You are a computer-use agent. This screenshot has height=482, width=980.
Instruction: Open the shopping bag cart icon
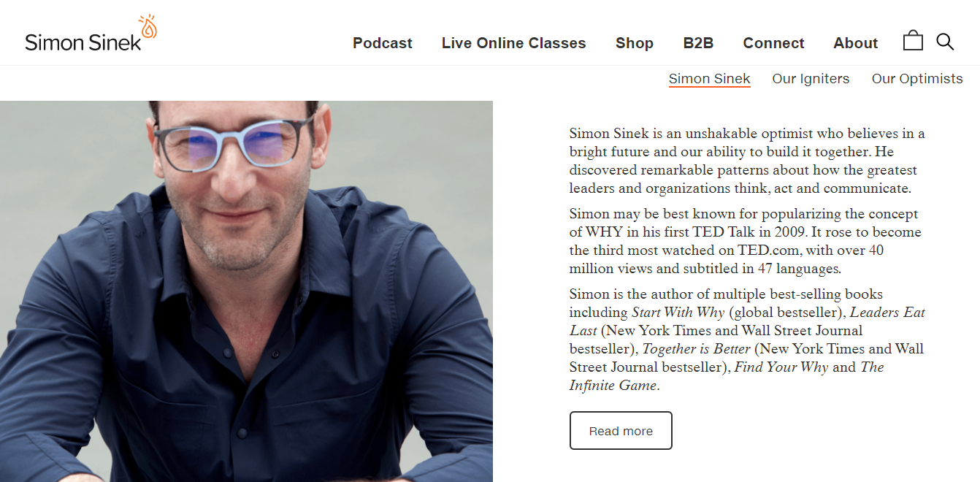click(913, 41)
